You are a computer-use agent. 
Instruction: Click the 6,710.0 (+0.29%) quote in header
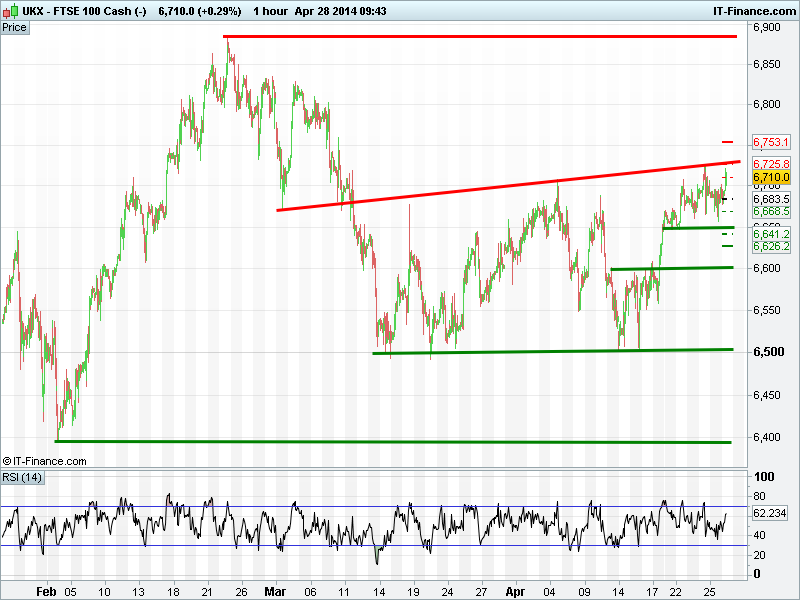pos(199,11)
